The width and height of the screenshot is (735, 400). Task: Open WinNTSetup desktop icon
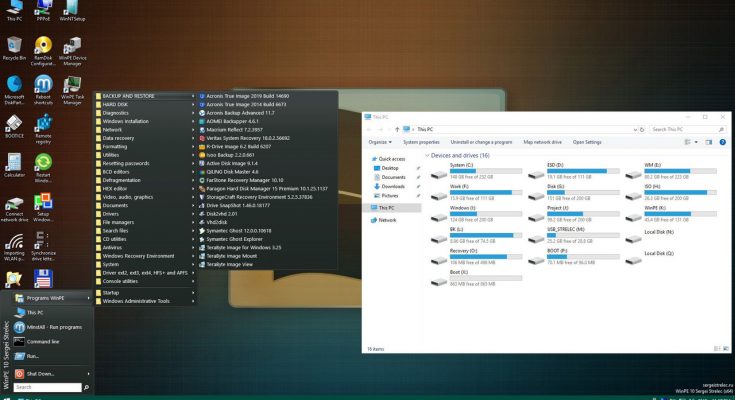(x=72, y=11)
